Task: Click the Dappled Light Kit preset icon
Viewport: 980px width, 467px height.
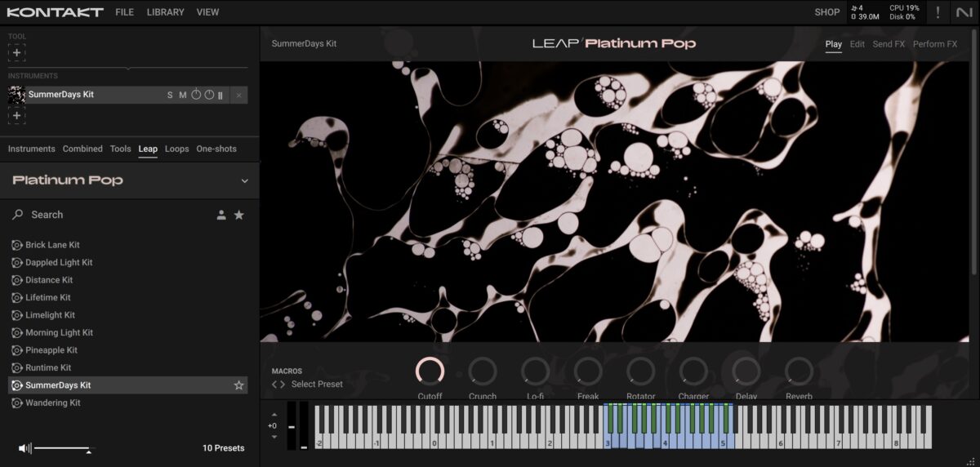Action: (x=16, y=263)
